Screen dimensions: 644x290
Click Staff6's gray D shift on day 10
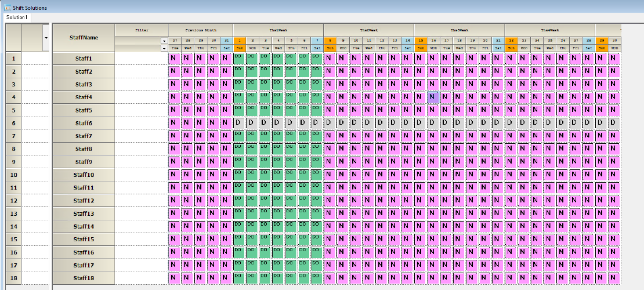coord(356,123)
